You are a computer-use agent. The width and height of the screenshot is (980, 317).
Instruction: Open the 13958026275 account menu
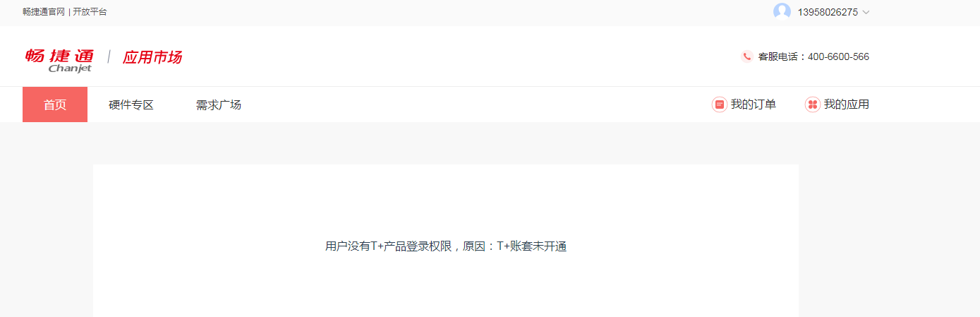(828, 12)
